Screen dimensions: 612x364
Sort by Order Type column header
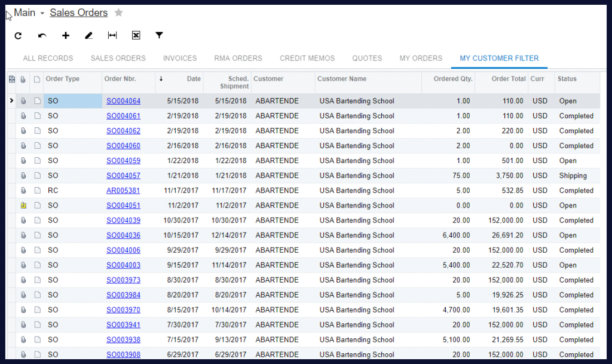coord(62,79)
